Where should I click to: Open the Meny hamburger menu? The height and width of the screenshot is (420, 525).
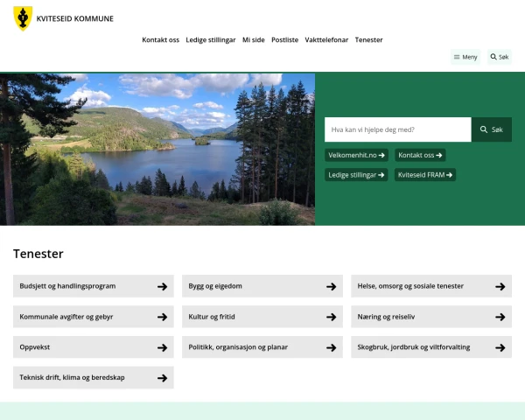click(x=465, y=57)
